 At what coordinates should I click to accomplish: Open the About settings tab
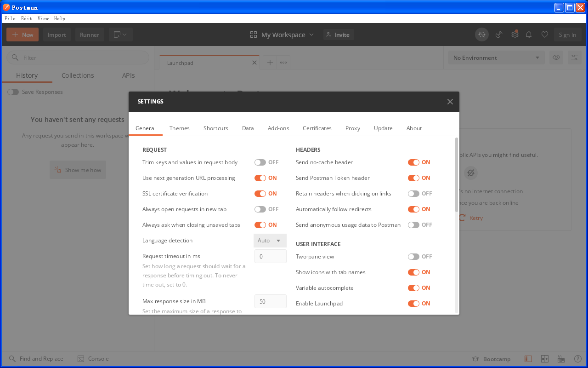pos(414,128)
